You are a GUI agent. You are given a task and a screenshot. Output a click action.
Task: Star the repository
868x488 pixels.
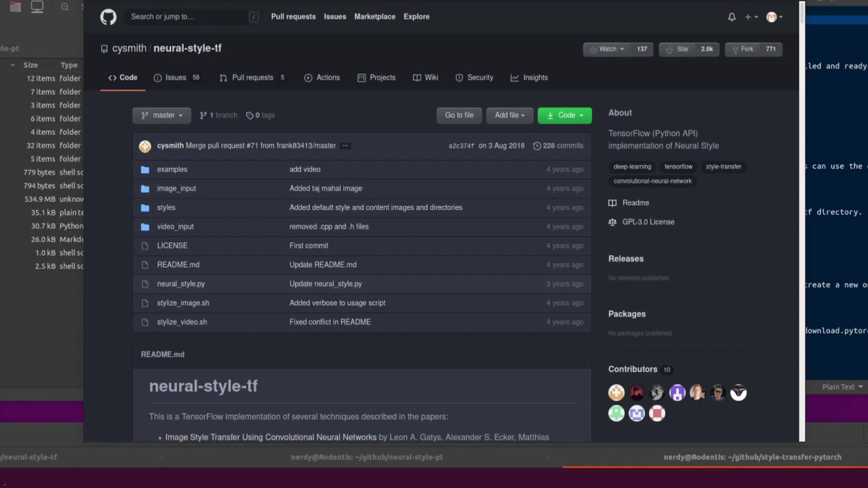coord(677,49)
